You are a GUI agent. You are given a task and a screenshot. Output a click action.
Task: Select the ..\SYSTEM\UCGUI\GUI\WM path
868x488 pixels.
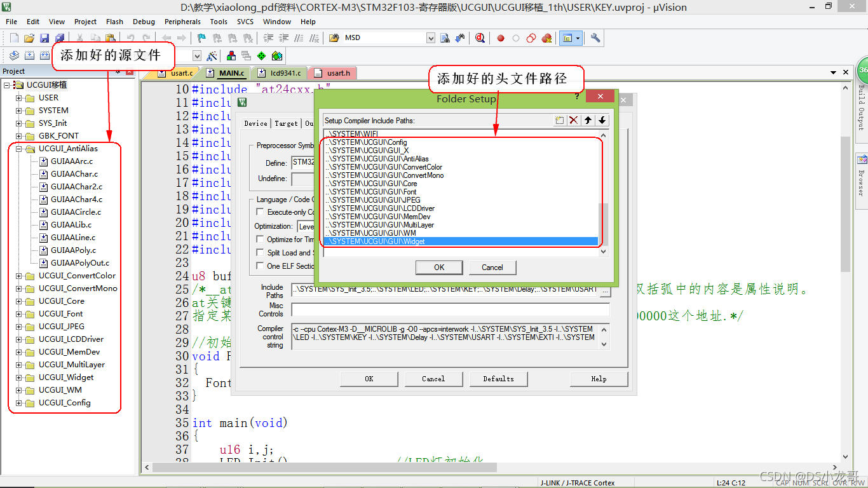461,233
